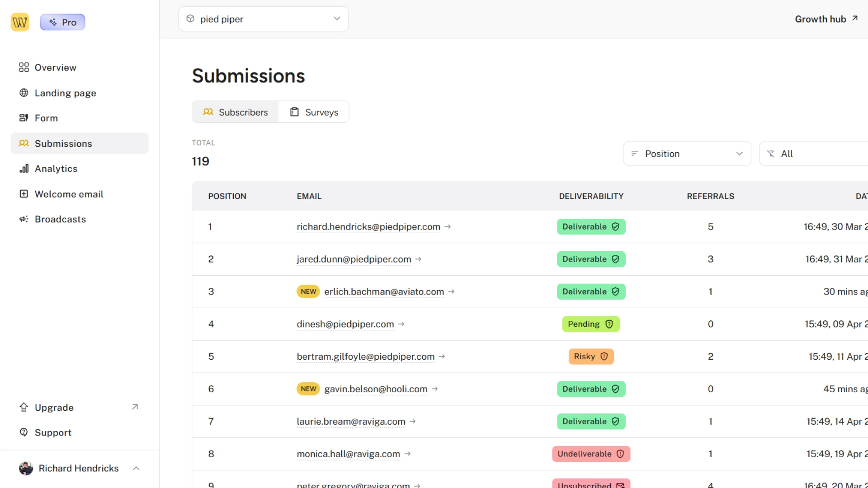The image size is (868, 488).
Task: Open Landing page via the globe icon
Action: pos(25,93)
